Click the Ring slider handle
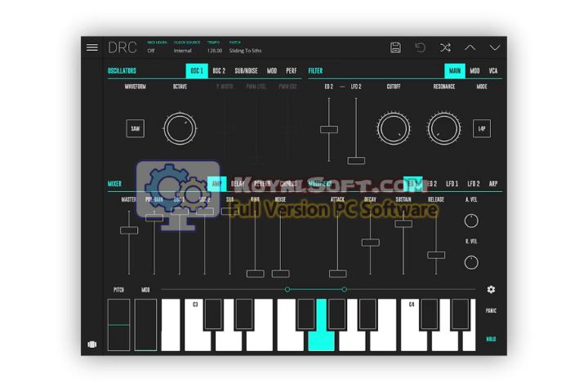Viewport: 588px width, 392px height. 256,274
